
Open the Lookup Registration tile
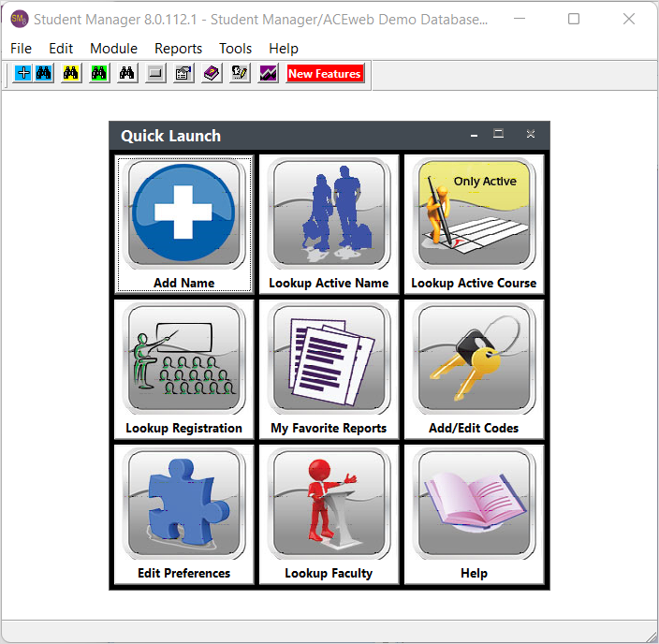pyautogui.click(x=183, y=369)
